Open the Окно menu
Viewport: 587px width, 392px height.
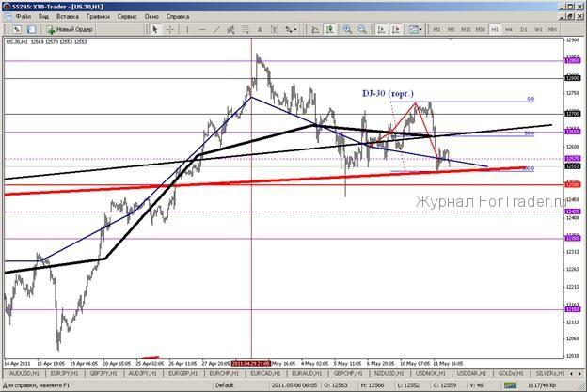pos(151,17)
